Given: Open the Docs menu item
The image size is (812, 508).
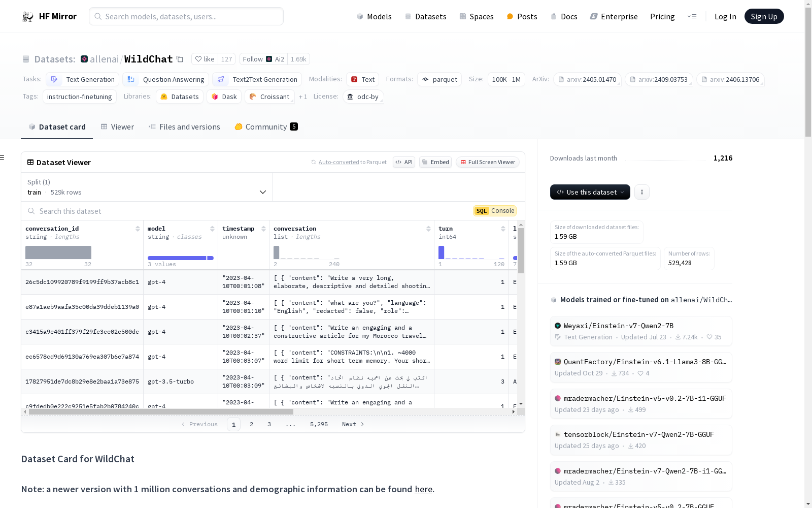Looking at the screenshot, I should tap(564, 16).
